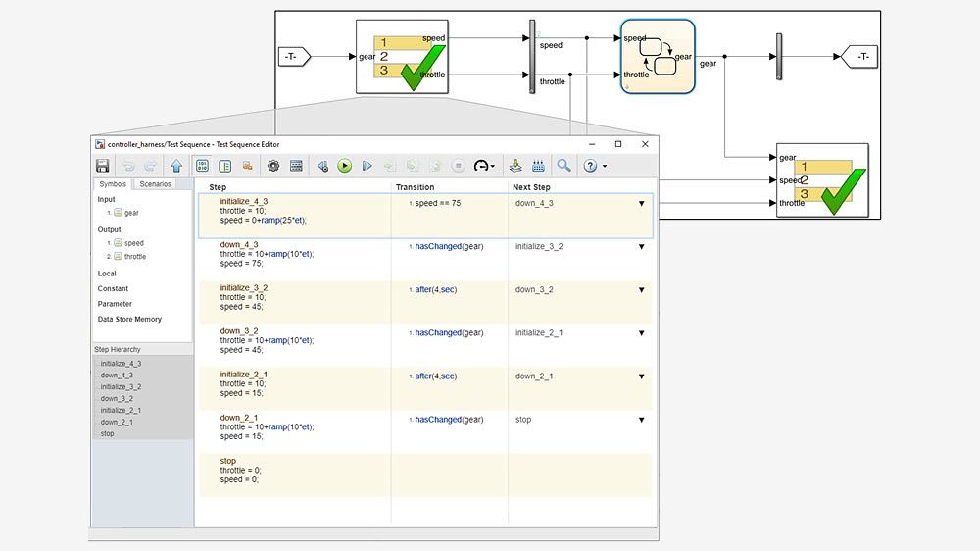The image size is (980, 551).
Task: Click the stop step in Step Hierarchy
Action: click(107, 433)
